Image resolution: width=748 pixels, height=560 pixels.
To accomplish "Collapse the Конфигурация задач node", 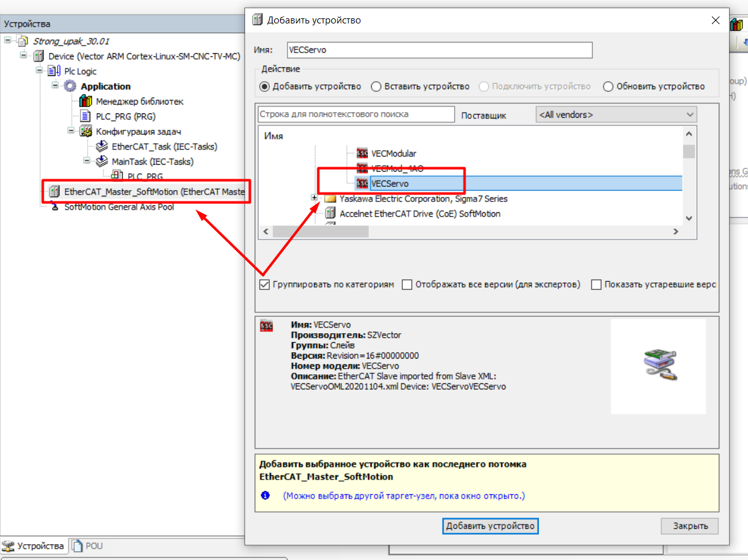I will pyautogui.click(x=71, y=130).
